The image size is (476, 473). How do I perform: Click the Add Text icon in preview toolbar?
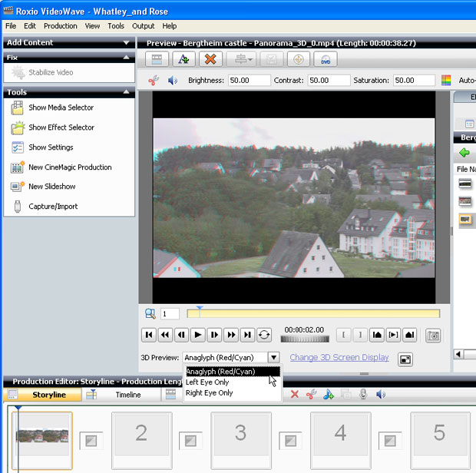183,59
